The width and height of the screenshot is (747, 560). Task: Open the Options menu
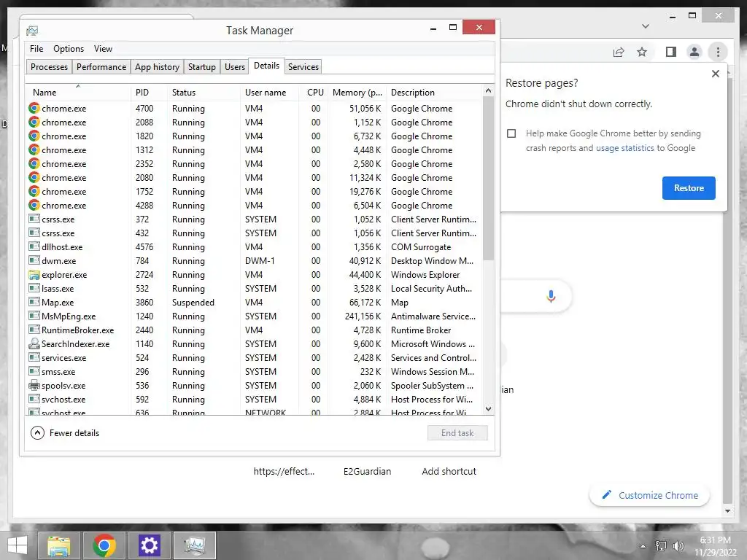pos(69,49)
